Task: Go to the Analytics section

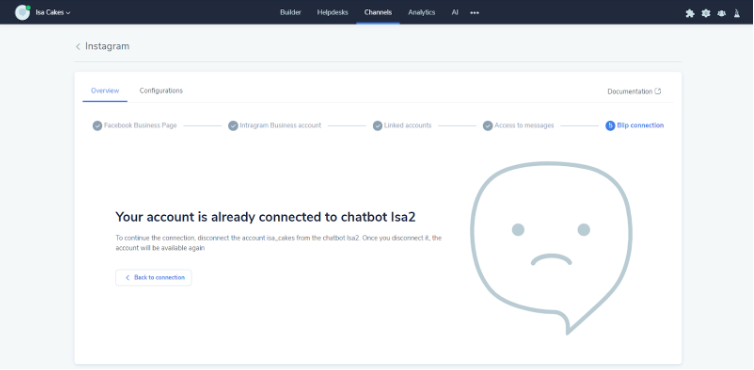Action: [x=422, y=13]
